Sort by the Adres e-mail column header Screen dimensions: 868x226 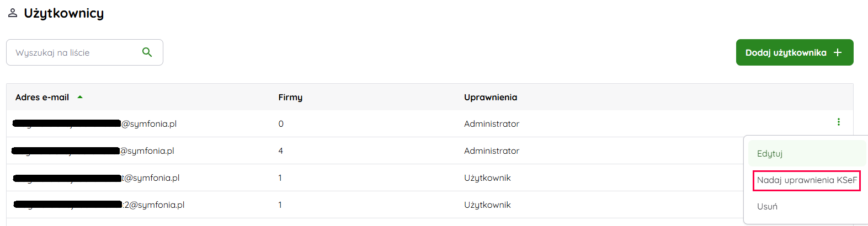42,97
